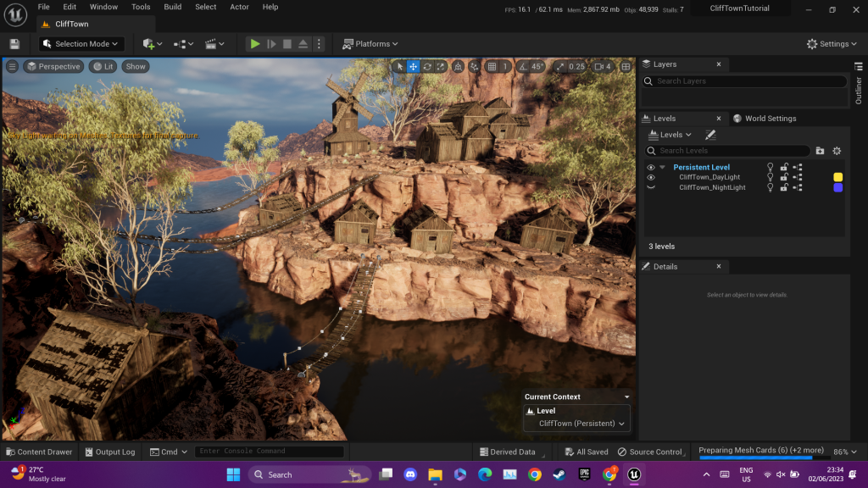Hide the CliffTown_DayLight level via eye icon
The image size is (868, 488).
tap(651, 177)
